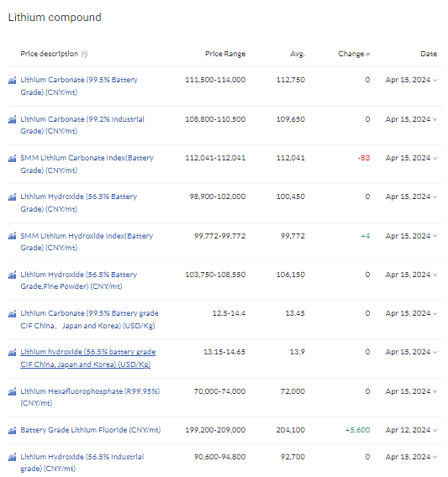This screenshot has height=477, width=448.
Task: Open Lithium hydroxide CIF China, Japan and Korea link
Action: (88, 358)
